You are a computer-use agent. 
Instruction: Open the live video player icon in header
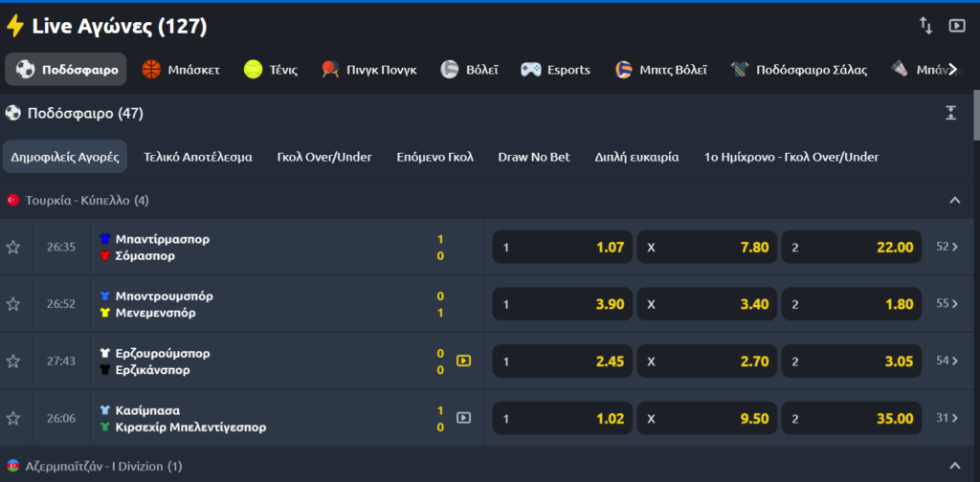coord(956,26)
